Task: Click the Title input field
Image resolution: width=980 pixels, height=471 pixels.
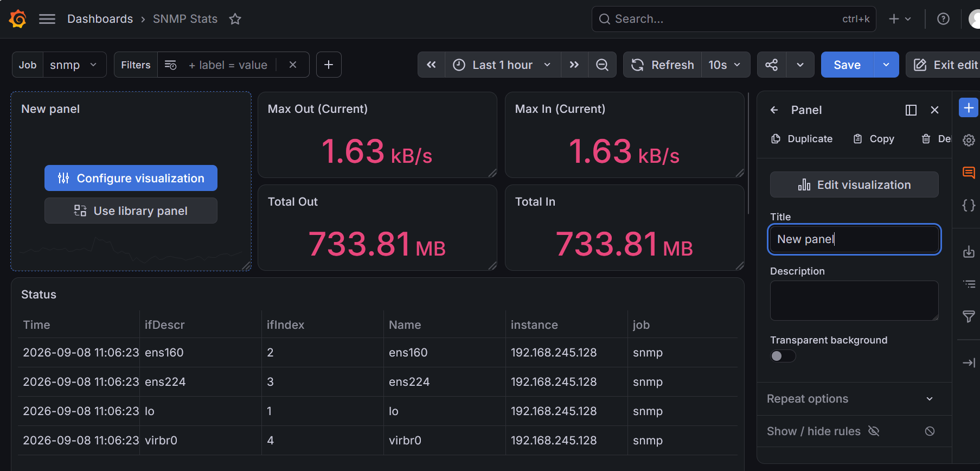Action: pos(854,239)
